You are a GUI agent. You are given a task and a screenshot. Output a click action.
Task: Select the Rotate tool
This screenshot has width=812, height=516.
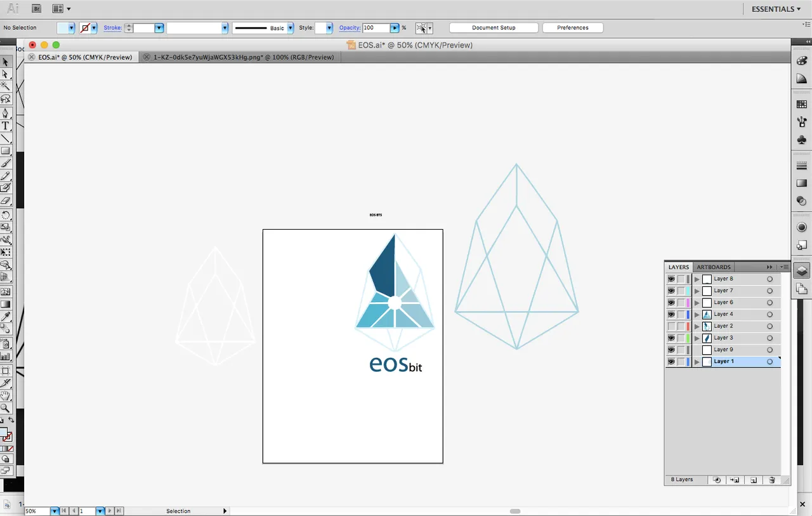point(6,215)
